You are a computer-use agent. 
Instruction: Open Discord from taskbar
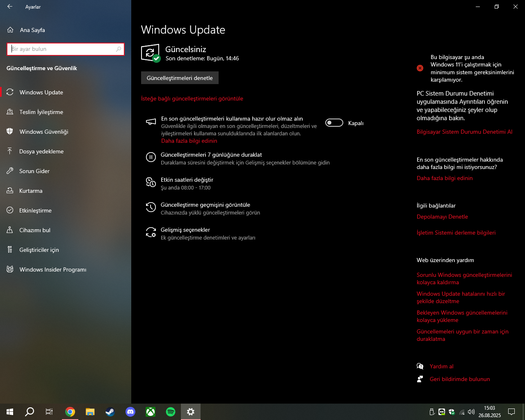click(x=130, y=412)
